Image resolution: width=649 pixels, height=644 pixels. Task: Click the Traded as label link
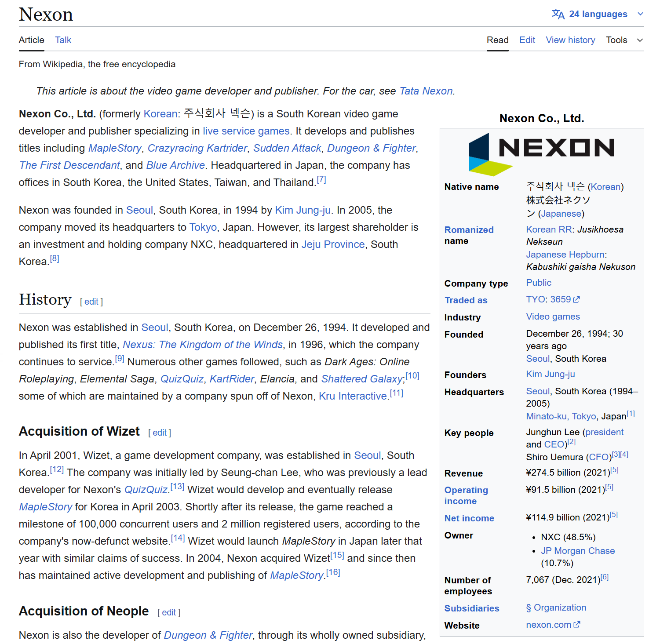[466, 300]
